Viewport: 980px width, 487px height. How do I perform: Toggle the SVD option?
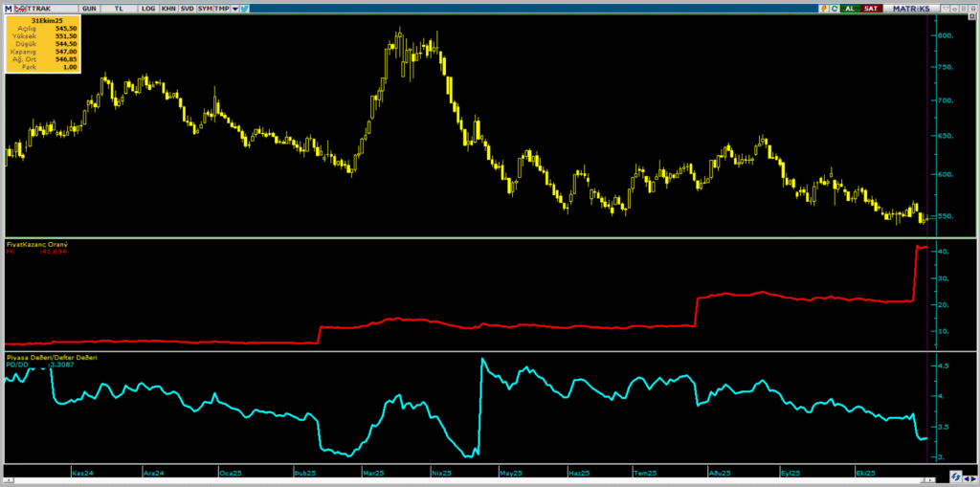(187, 8)
